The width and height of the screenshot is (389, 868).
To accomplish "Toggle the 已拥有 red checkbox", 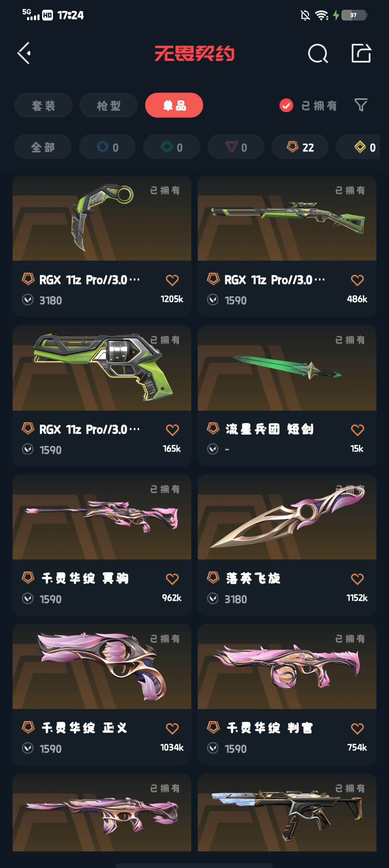I will click(x=286, y=106).
